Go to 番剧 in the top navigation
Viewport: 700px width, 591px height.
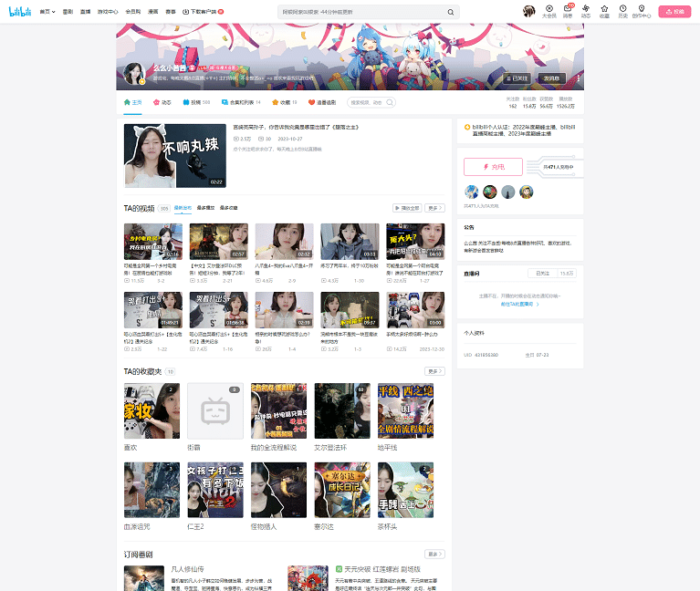tap(68, 12)
